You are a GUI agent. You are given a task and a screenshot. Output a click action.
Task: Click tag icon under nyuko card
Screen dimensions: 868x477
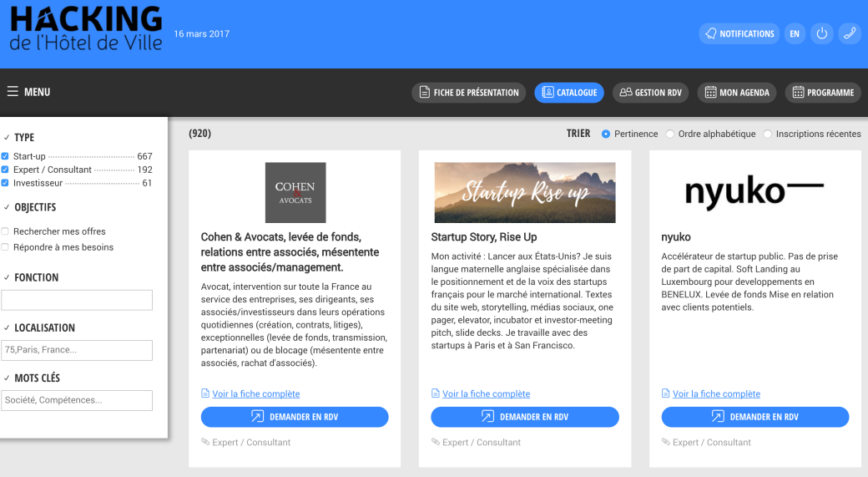tap(666, 442)
